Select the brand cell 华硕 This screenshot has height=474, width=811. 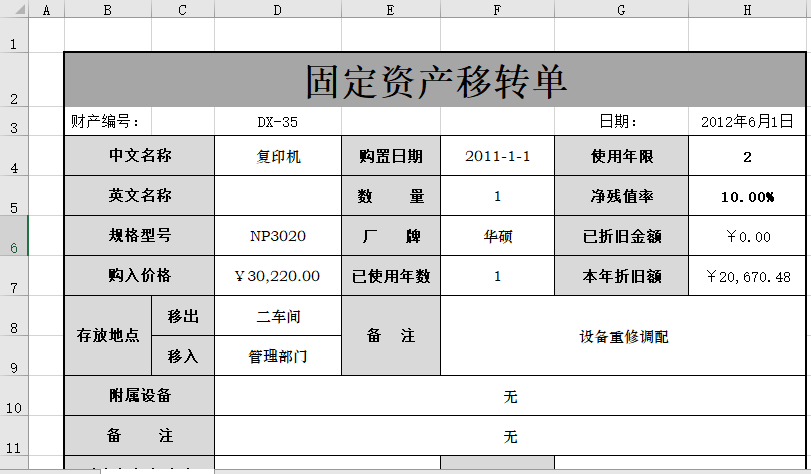coord(497,236)
